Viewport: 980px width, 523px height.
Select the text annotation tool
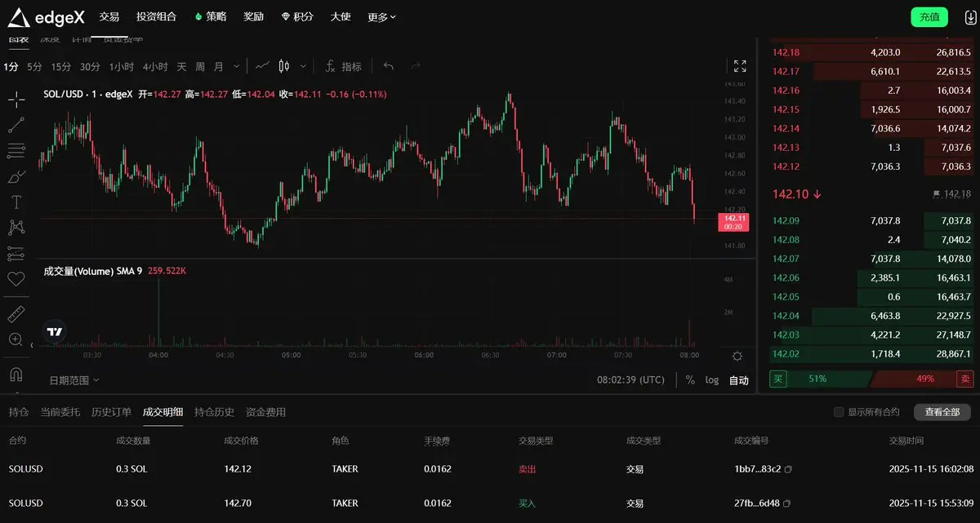pos(16,202)
